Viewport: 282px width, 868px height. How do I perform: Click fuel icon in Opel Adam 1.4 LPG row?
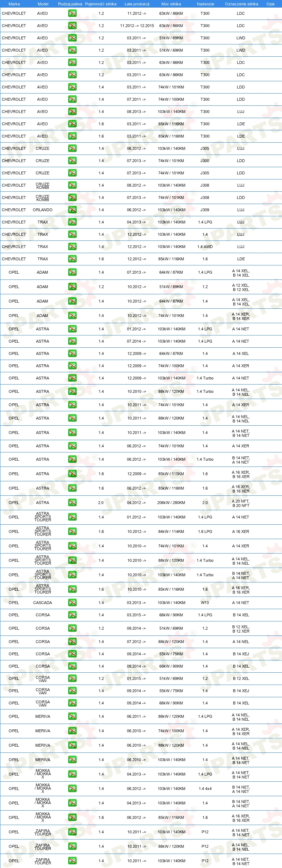72,273
